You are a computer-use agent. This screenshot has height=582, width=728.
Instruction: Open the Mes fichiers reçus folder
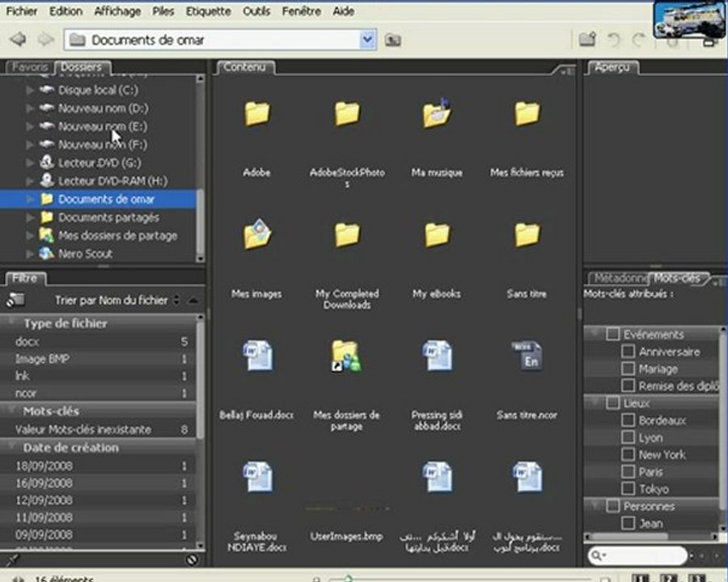(x=527, y=114)
